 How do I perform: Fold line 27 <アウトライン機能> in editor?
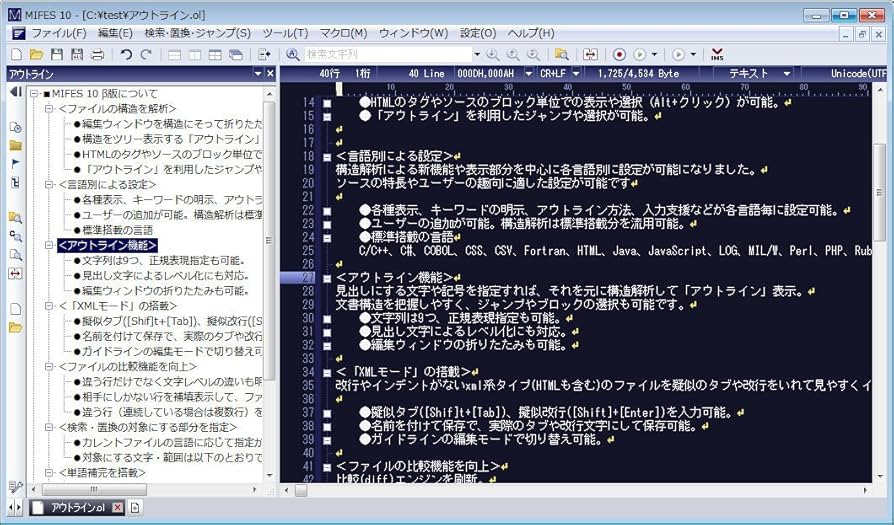(x=327, y=278)
